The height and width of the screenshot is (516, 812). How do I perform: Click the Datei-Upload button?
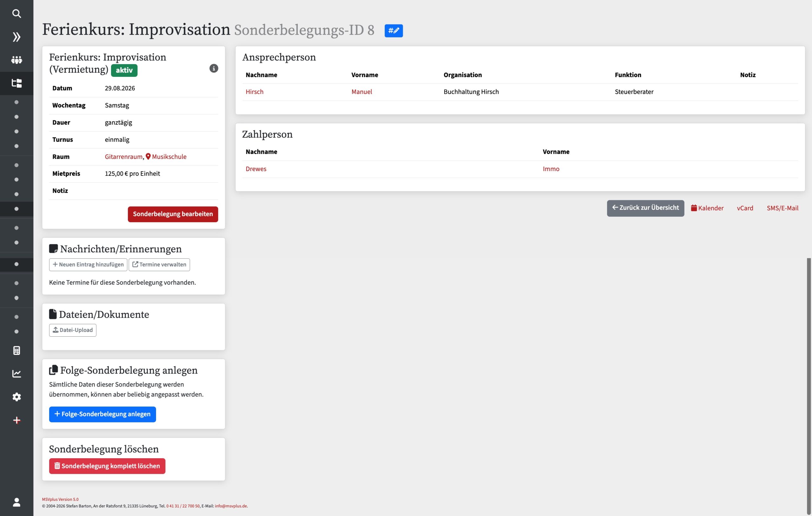(x=73, y=330)
